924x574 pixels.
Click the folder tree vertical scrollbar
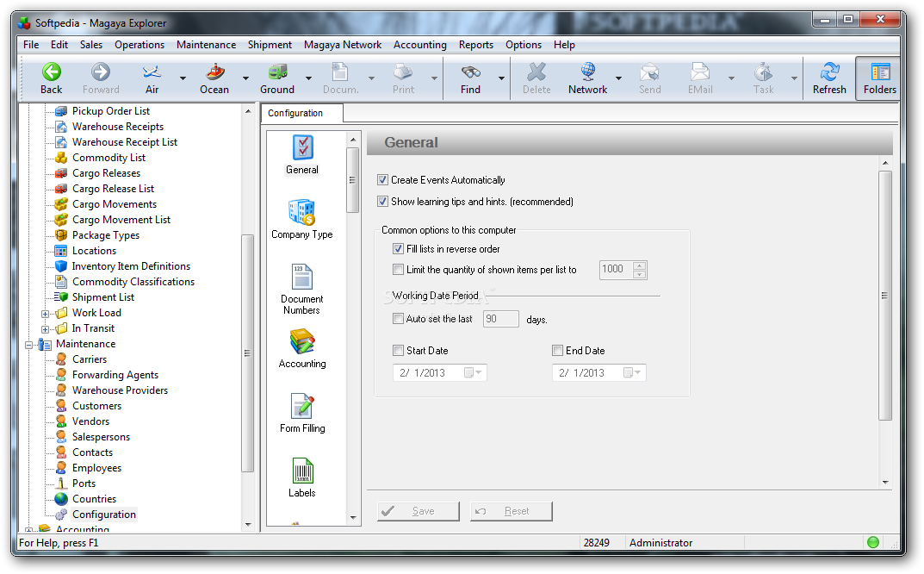point(248,353)
